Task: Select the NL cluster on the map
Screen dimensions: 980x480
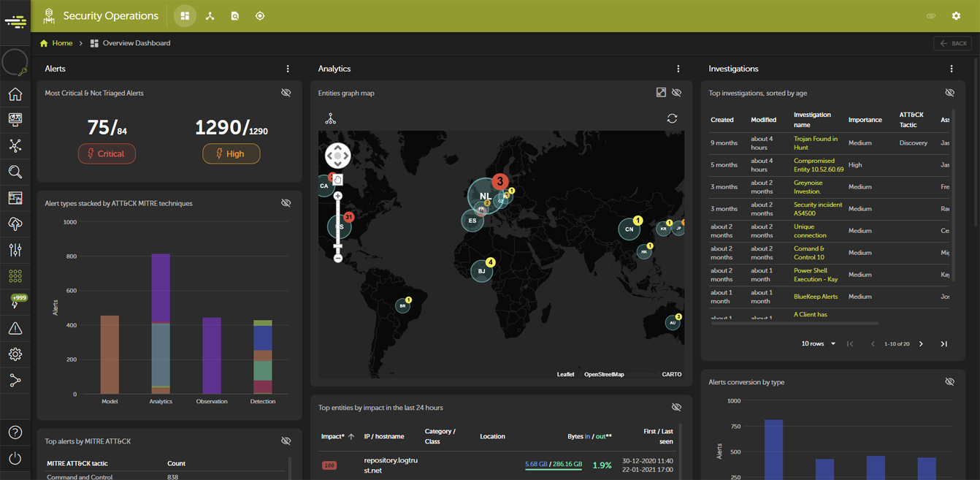Action: pos(485,196)
